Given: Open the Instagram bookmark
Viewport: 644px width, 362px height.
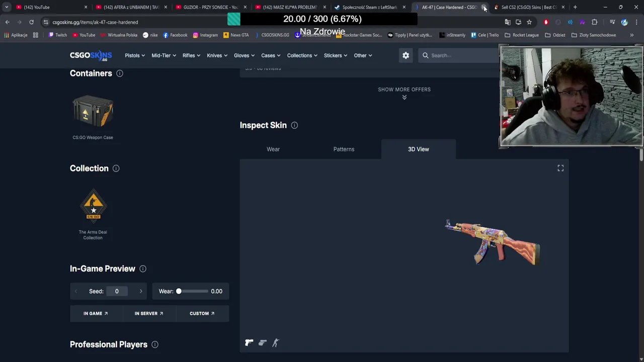Looking at the screenshot, I should [x=205, y=35].
